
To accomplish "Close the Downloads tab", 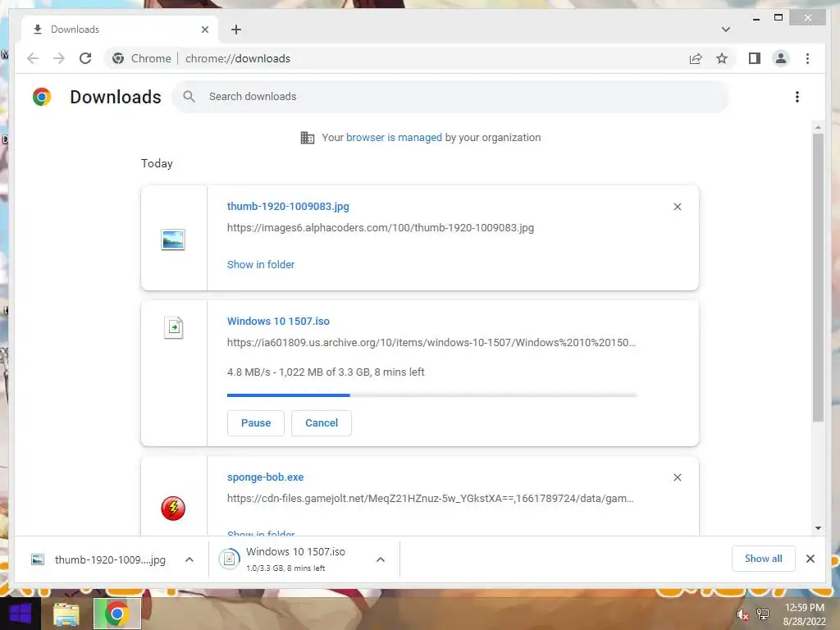I will pyautogui.click(x=204, y=30).
